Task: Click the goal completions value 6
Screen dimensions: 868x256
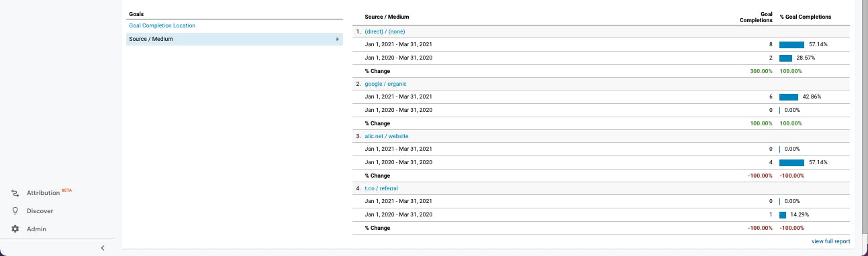Action: (x=771, y=97)
